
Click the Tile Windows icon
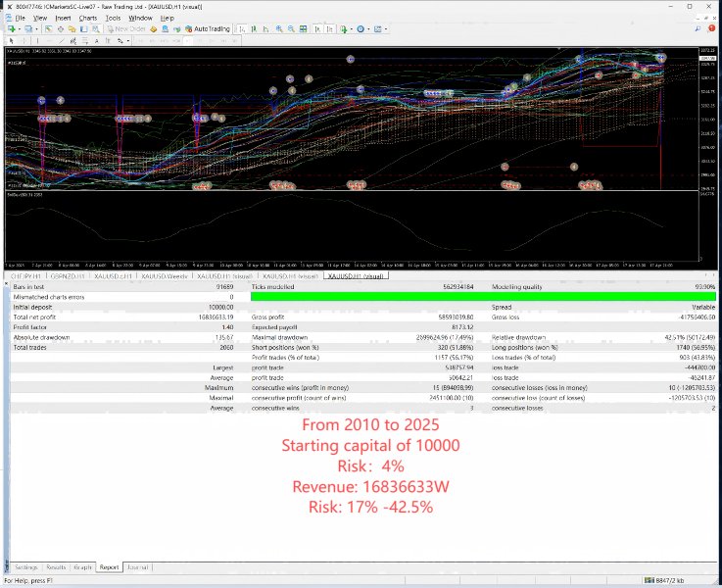303,29
